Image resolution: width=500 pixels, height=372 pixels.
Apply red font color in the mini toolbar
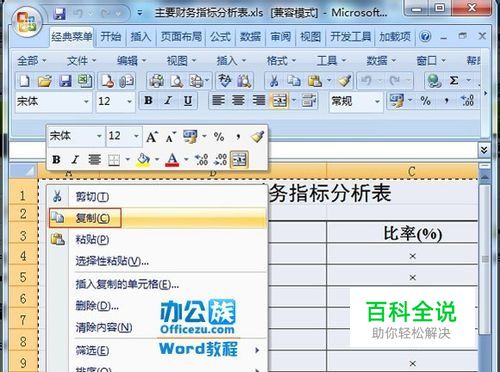[x=172, y=160]
